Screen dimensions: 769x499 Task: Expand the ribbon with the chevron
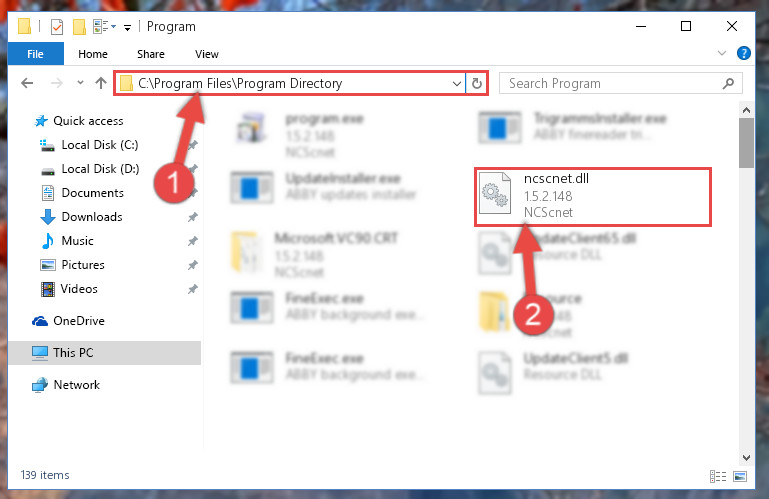721,53
